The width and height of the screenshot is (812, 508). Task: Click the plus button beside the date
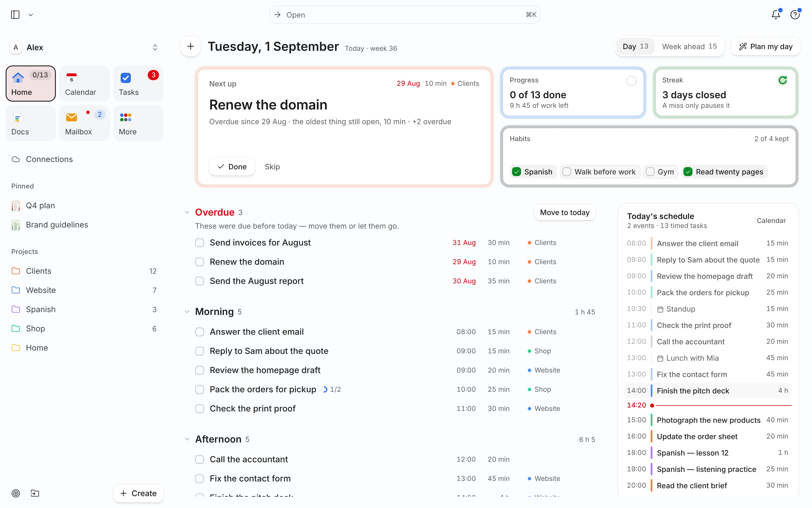(190, 46)
